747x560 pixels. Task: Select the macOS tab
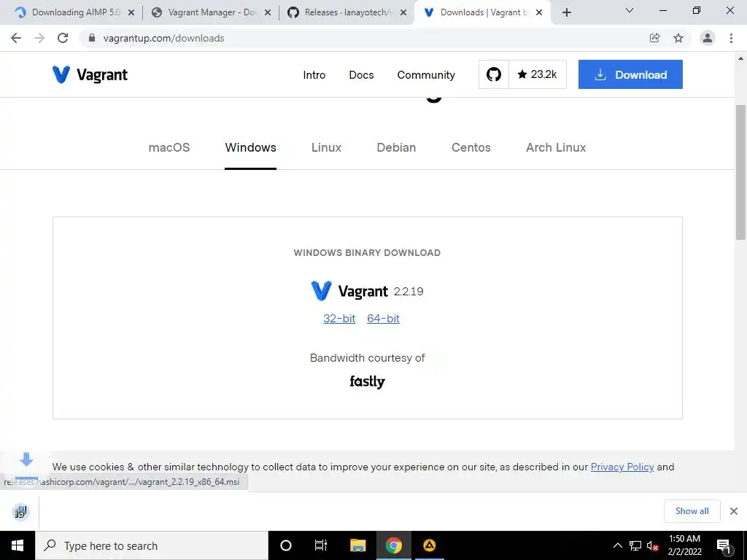point(169,147)
